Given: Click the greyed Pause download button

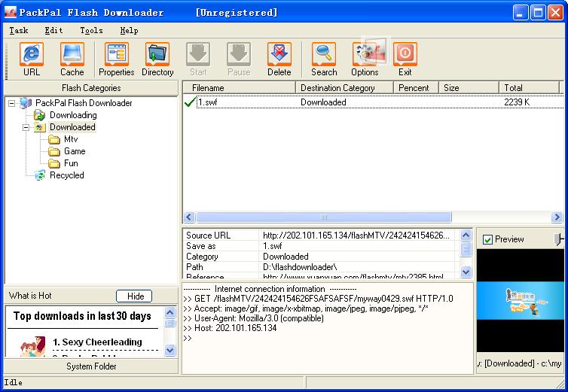Looking at the screenshot, I should 239,59.
